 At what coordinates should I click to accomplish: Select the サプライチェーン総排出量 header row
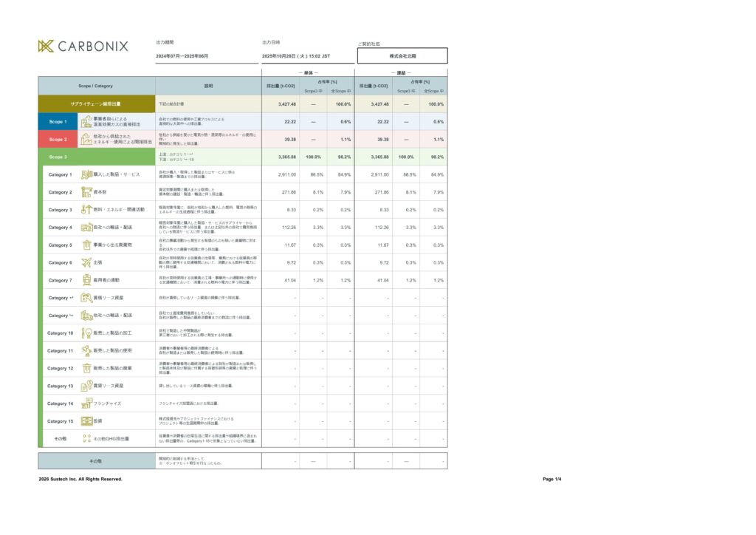[x=96, y=104]
